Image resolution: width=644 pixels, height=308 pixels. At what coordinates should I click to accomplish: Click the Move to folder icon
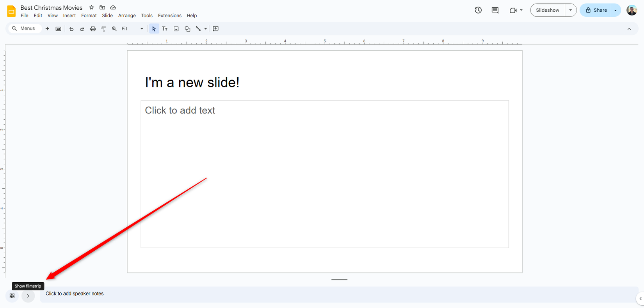[102, 7]
